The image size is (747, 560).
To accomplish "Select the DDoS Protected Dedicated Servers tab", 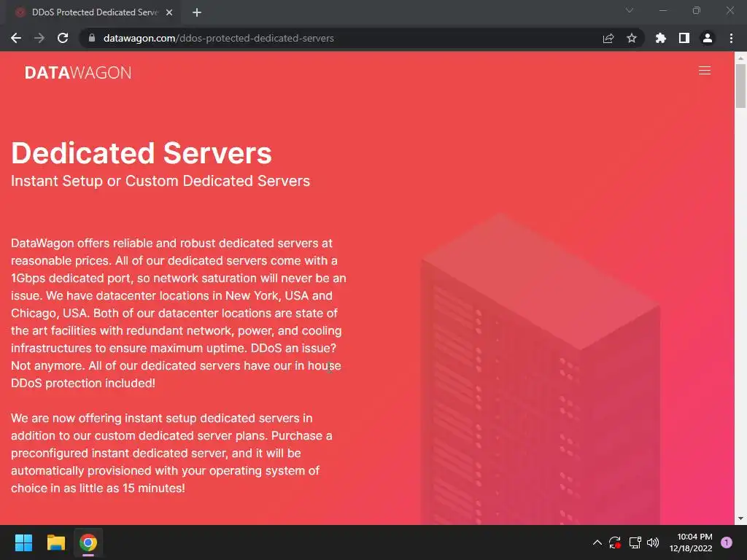I will coord(94,12).
